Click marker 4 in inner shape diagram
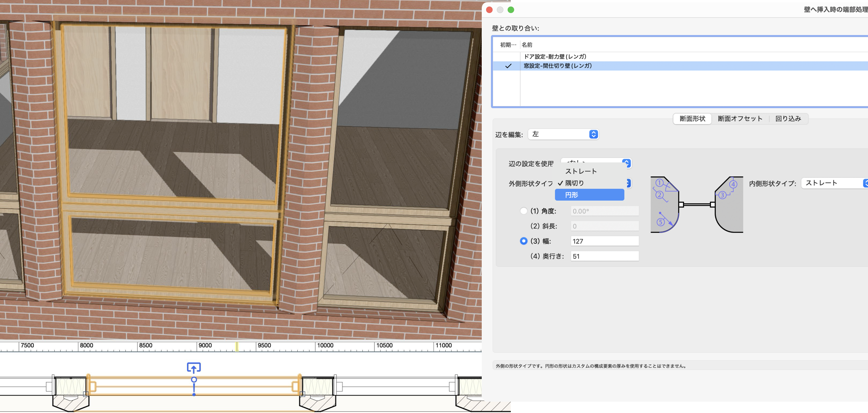868x413 pixels. pyautogui.click(x=733, y=184)
